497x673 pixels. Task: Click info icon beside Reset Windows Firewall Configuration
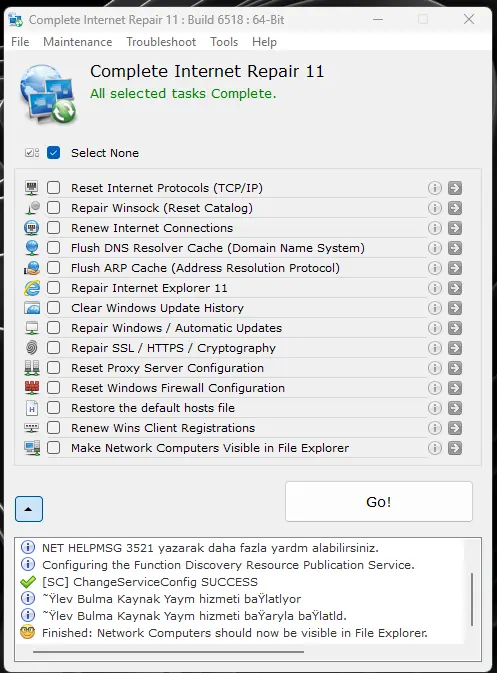pos(435,388)
